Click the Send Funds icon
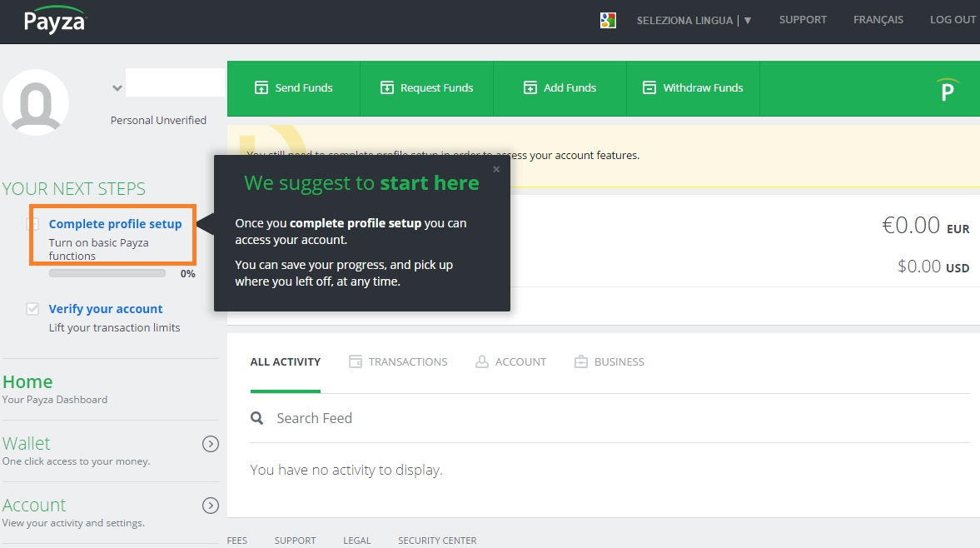Viewport: 980px width, 548px height. tap(261, 87)
